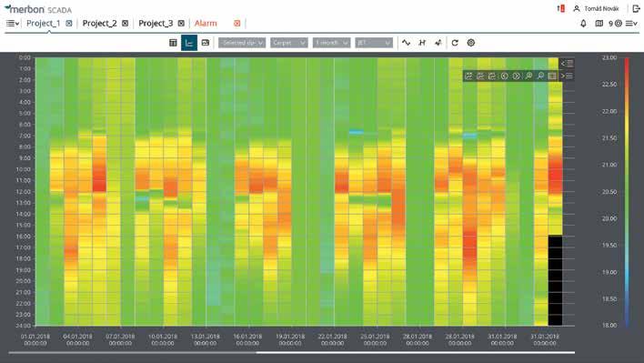
Task: Collapse the legend panel top arrow
Action: [568, 64]
